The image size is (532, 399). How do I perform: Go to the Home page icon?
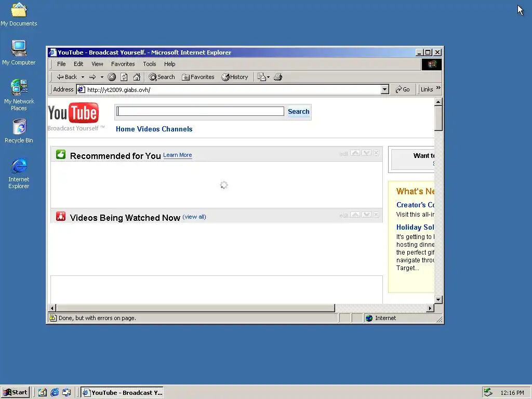pyautogui.click(x=137, y=77)
